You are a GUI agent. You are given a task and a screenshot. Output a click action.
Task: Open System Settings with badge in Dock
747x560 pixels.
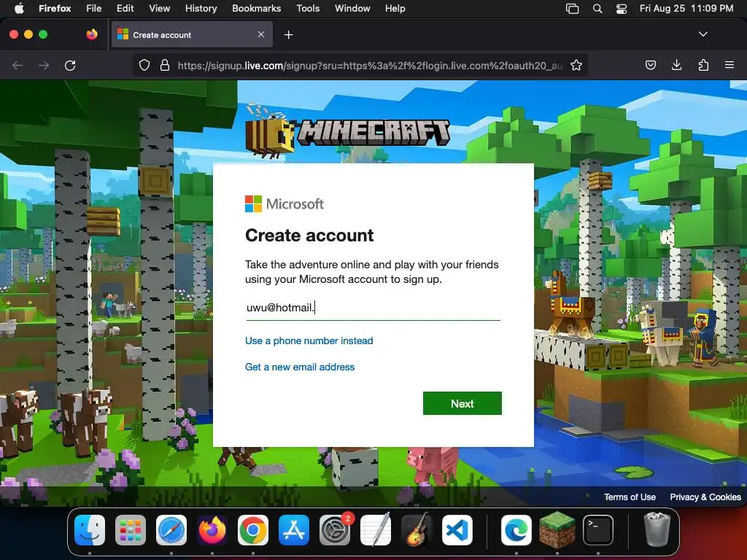335,530
